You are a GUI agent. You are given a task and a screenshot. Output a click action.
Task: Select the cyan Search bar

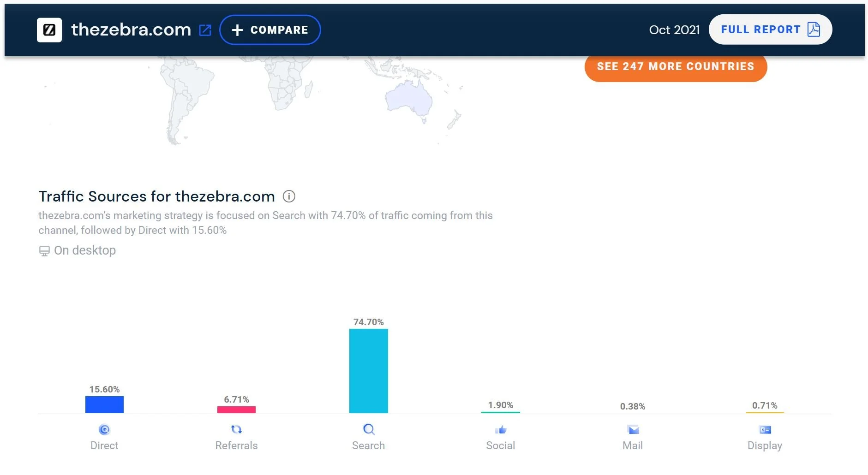pyautogui.click(x=369, y=371)
